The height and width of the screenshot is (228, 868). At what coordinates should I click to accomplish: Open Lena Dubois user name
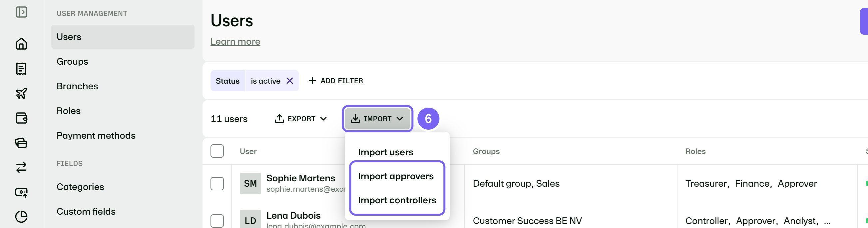(x=293, y=215)
